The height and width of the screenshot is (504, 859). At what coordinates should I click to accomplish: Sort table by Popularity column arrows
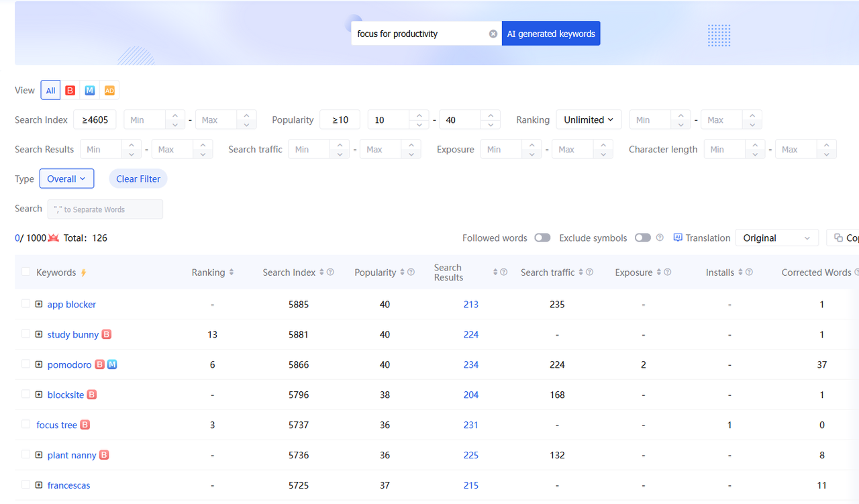pyautogui.click(x=403, y=272)
